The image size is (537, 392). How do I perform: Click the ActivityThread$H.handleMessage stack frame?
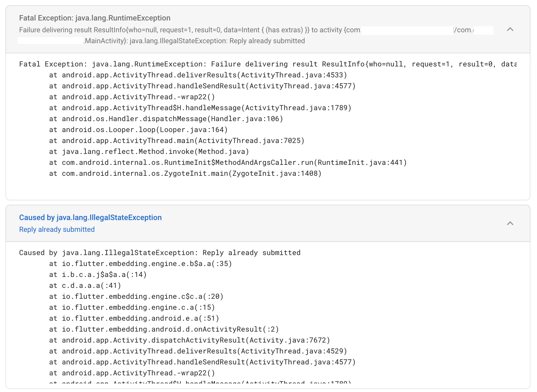tap(200, 108)
